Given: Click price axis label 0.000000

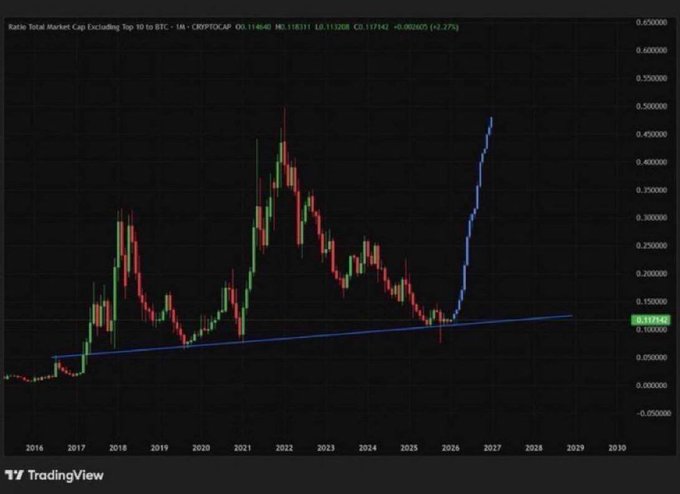Looking at the screenshot, I should [x=651, y=385].
